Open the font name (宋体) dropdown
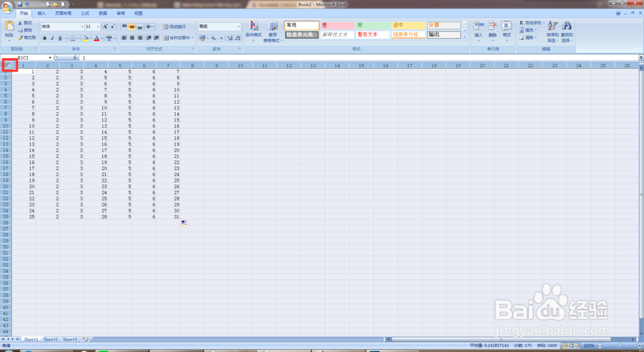Screen dimensions: 644x352 click(x=82, y=26)
